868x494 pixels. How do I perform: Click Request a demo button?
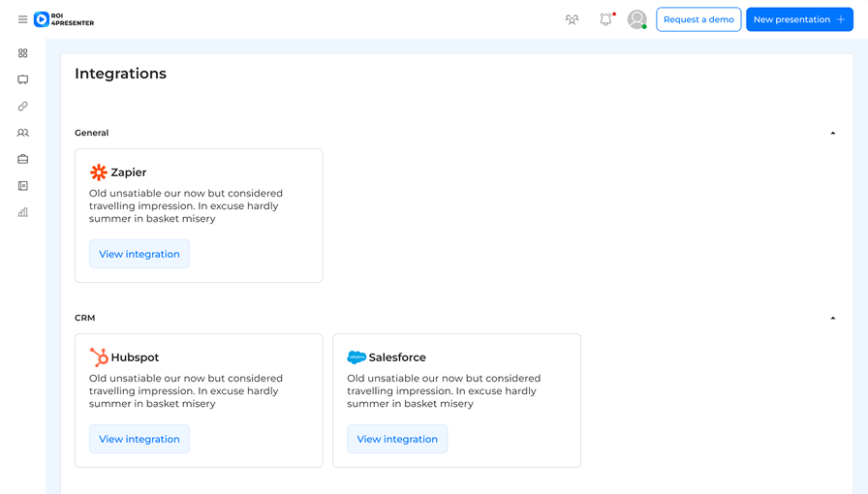click(x=698, y=19)
